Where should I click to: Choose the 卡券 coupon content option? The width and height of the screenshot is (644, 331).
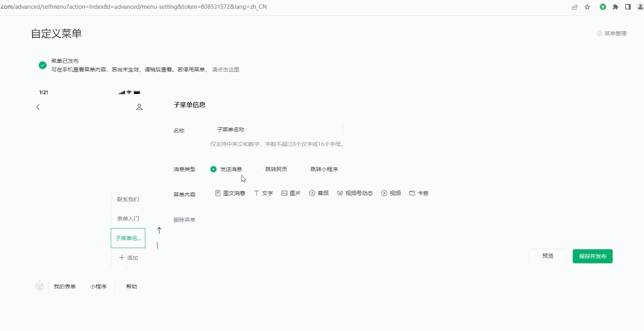(x=419, y=194)
